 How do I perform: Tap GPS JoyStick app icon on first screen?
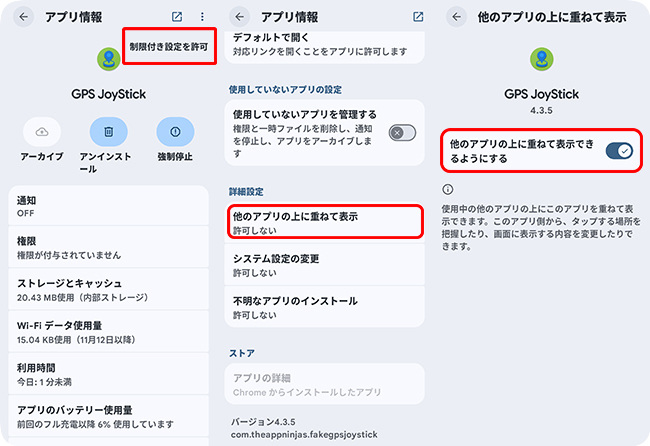coord(109,59)
